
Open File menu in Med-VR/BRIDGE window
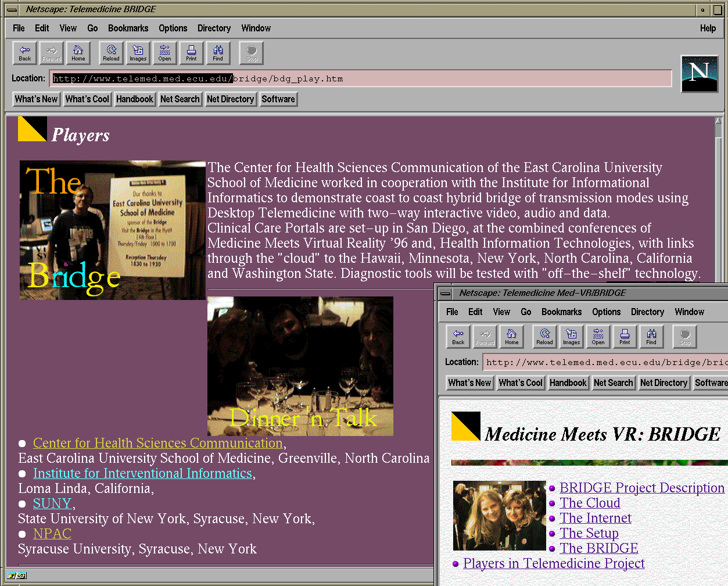[x=452, y=312]
